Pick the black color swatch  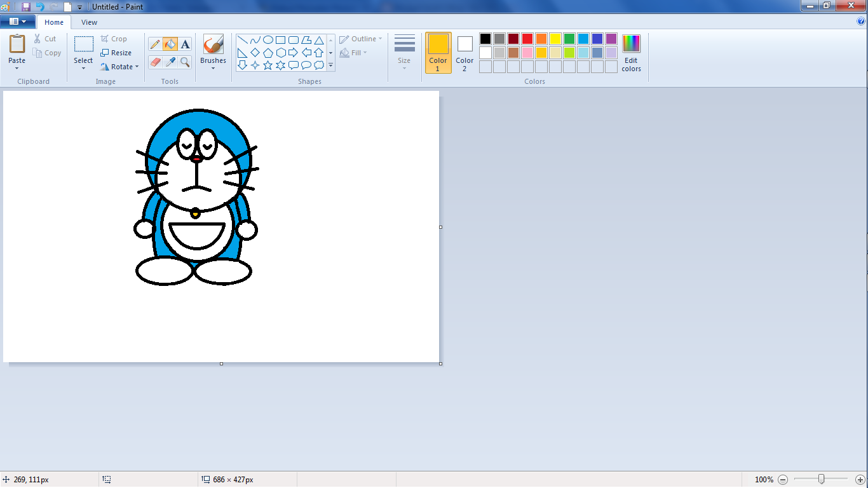(485, 39)
